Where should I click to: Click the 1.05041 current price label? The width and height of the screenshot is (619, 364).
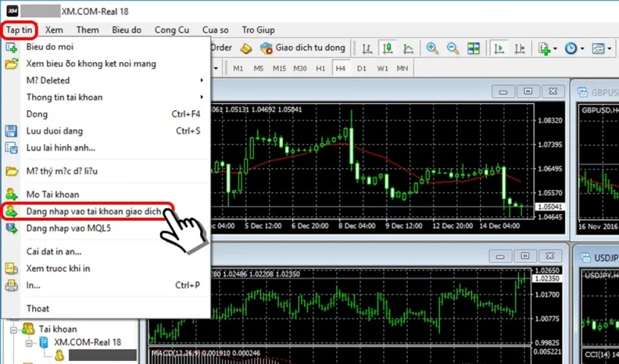pyautogui.click(x=549, y=206)
